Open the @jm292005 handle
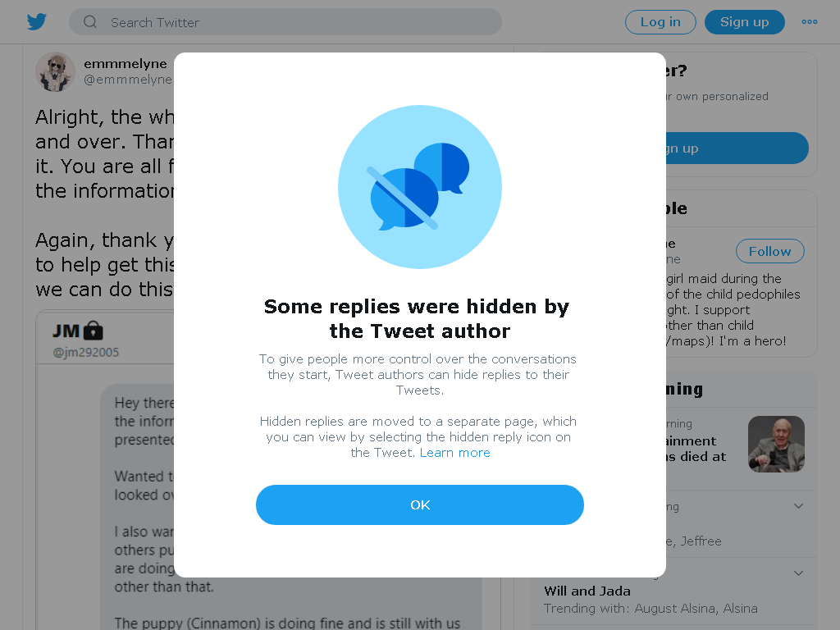The height and width of the screenshot is (630, 840). (x=85, y=353)
